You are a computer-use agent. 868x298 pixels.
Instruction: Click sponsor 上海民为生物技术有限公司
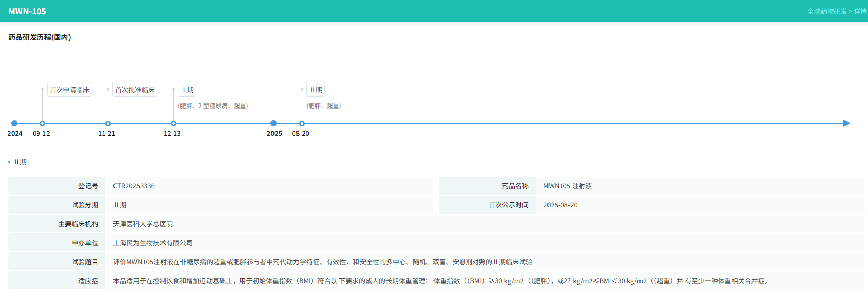(153, 243)
